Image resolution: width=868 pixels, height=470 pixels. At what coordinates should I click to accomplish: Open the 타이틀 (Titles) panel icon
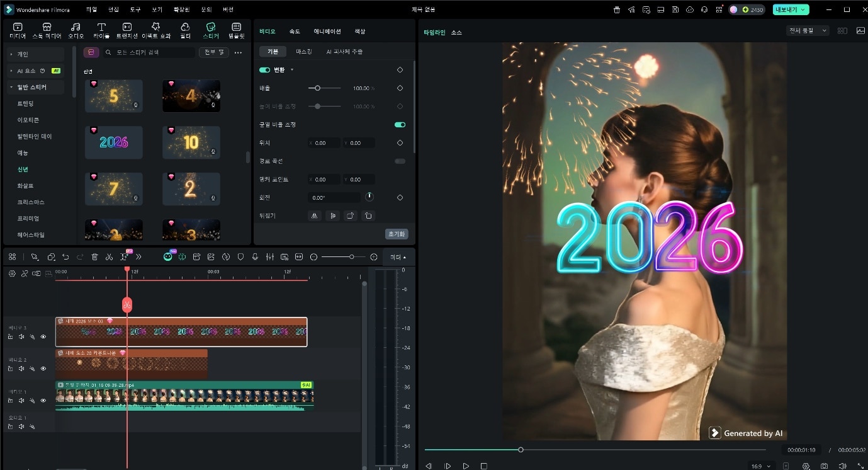click(x=101, y=30)
